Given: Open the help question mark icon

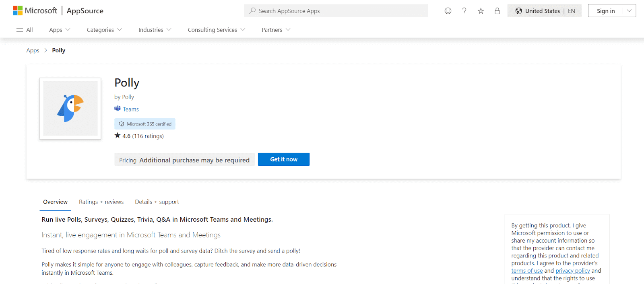Looking at the screenshot, I should click(x=464, y=11).
